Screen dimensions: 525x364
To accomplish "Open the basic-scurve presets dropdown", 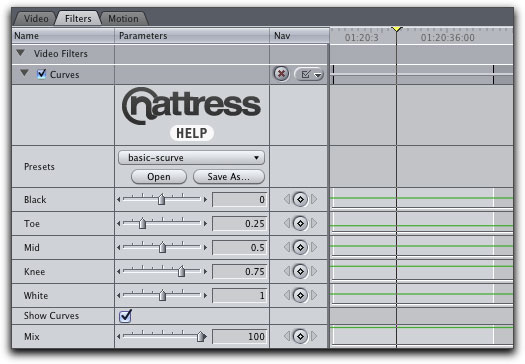I will pyautogui.click(x=191, y=157).
